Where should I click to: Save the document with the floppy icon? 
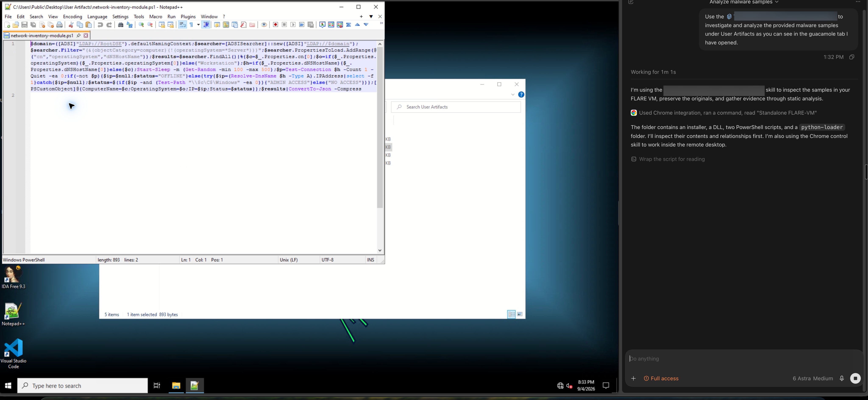pyautogui.click(x=25, y=25)
